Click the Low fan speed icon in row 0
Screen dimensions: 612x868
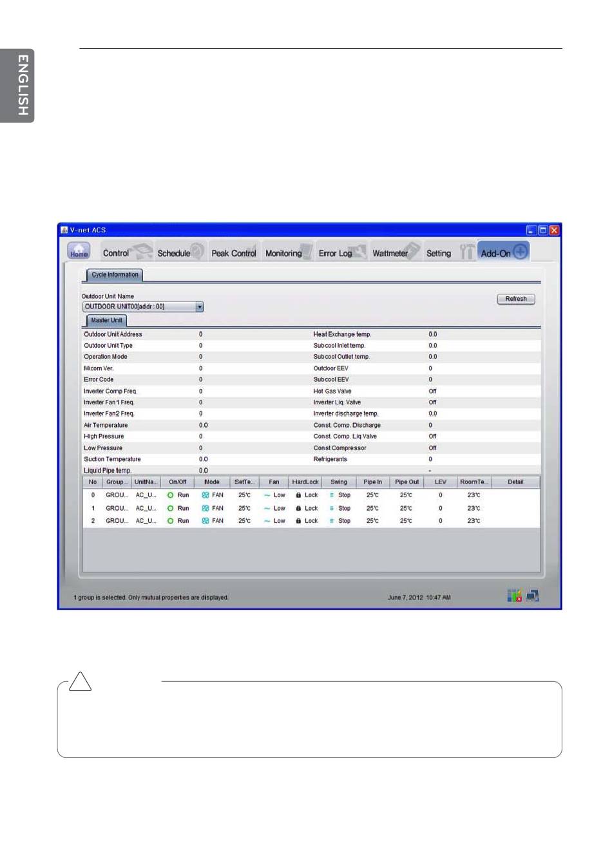coord(267,495)
